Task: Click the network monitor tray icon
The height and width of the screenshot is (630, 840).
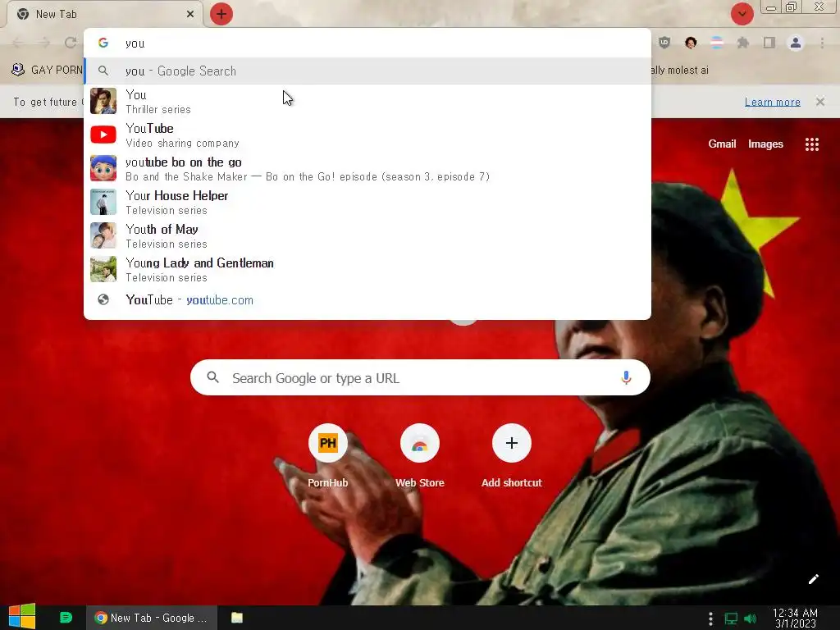Action: (x=731, y=619)
